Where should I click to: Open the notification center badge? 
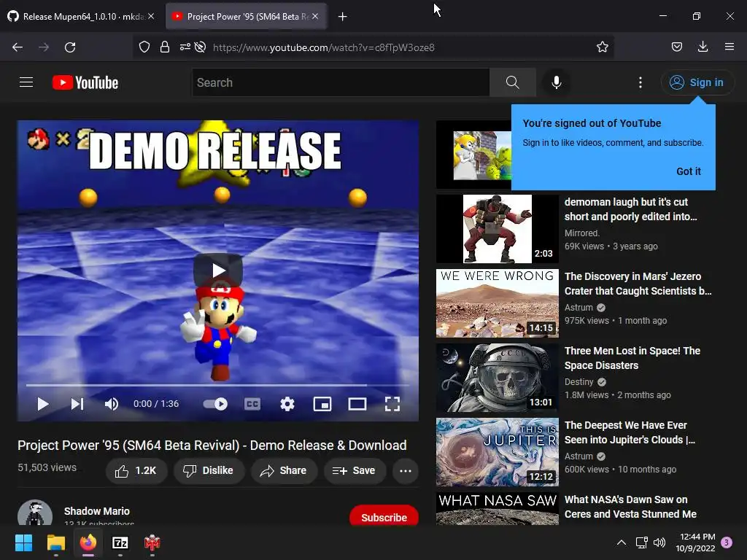click(727, 542)
